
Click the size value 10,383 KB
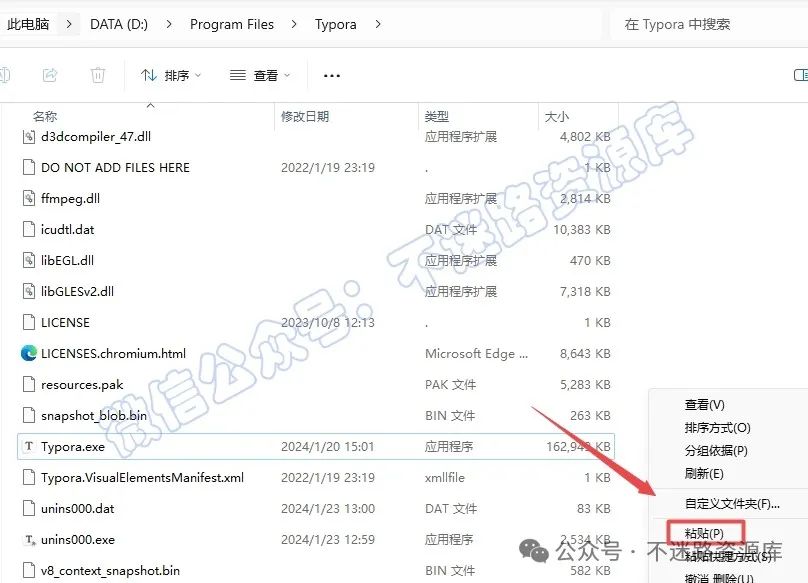[582, 230]
